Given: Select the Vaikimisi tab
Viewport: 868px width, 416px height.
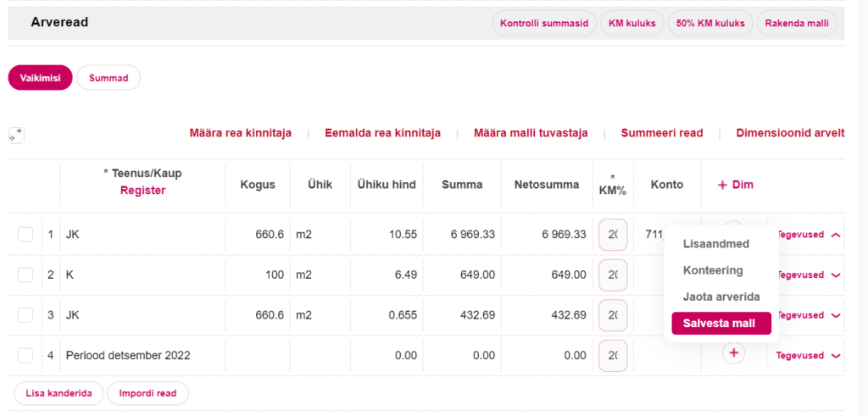Looking at the screenshot, I should point(40,78).
